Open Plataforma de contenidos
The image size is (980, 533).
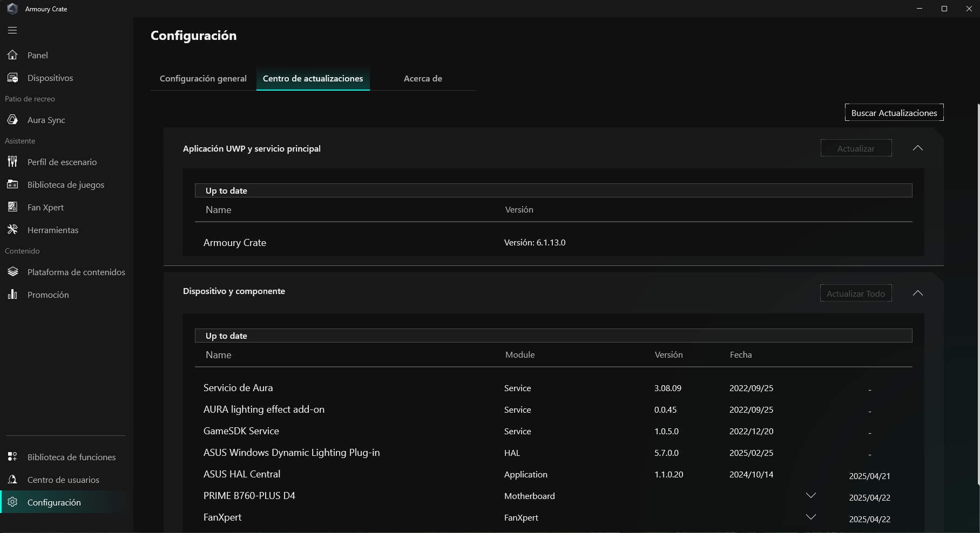coord(12,272)
